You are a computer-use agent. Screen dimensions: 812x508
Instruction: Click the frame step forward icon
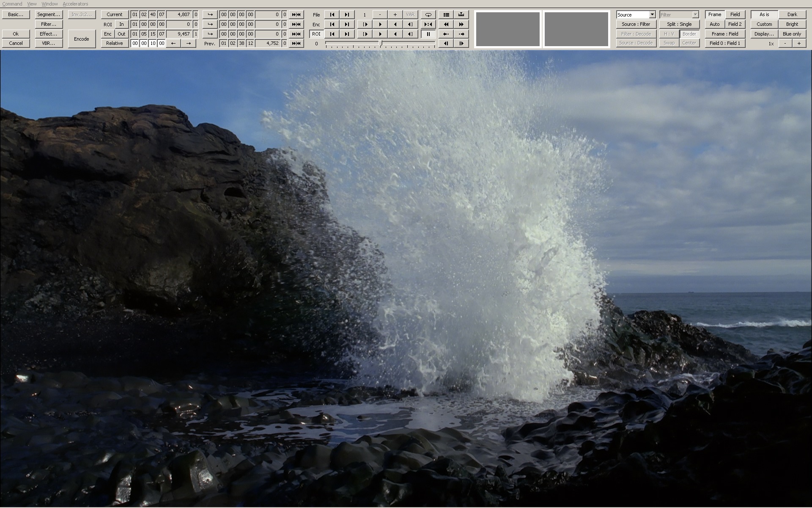pyautogui.click(x=461, y=43)
